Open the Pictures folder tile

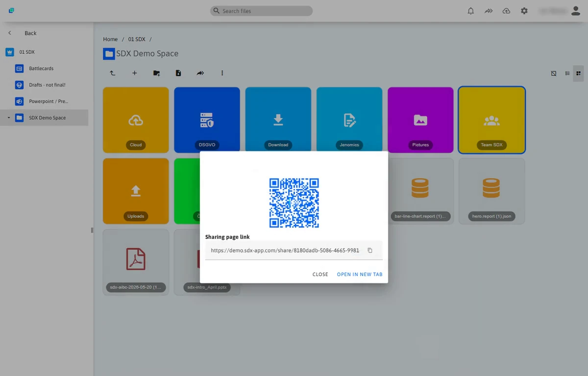click(420, 120)
